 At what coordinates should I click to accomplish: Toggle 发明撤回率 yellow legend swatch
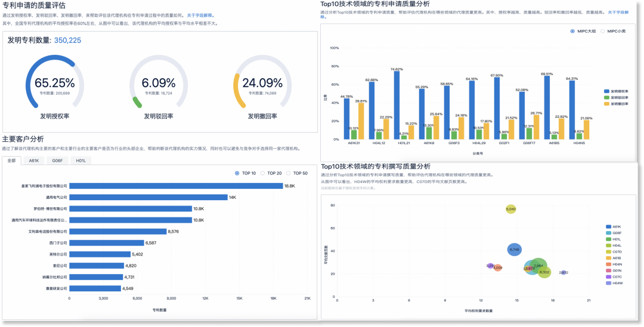click(606, 103)
